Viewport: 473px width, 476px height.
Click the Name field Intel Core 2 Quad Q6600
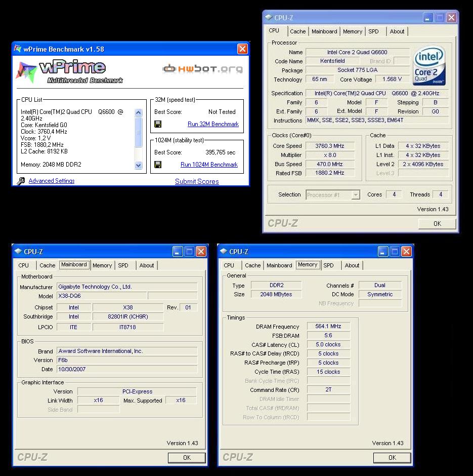click(357, 52)
